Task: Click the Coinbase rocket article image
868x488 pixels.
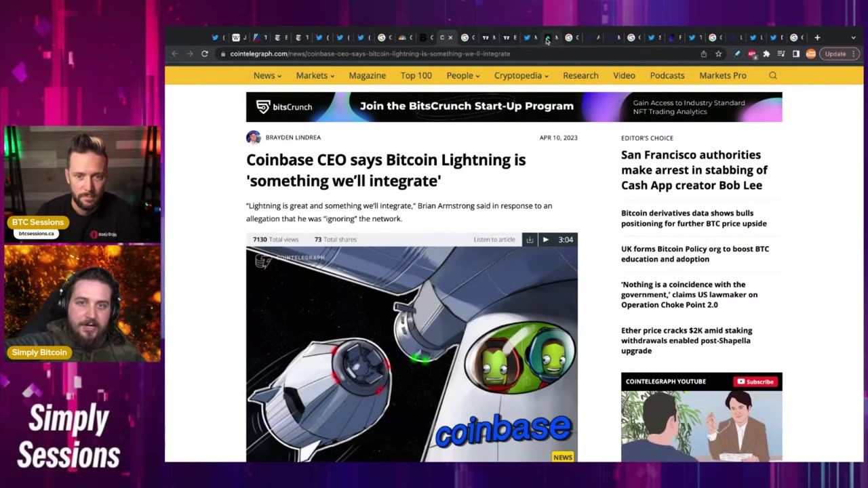Action: point(412,354)
